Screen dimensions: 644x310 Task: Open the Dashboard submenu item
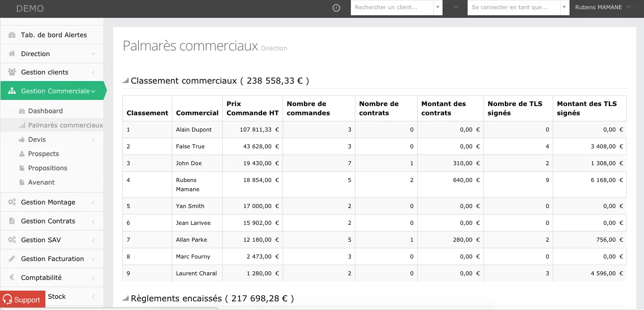click(x=45, y=111)
